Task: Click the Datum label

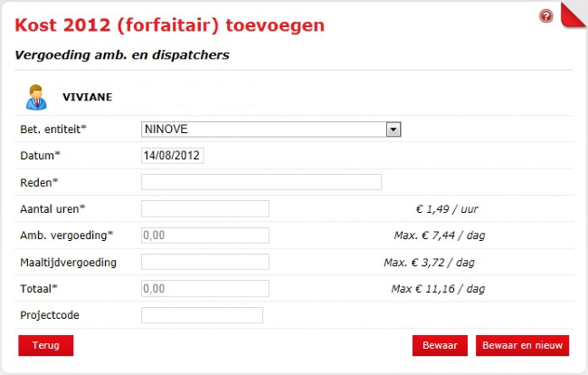Action: 40,156
